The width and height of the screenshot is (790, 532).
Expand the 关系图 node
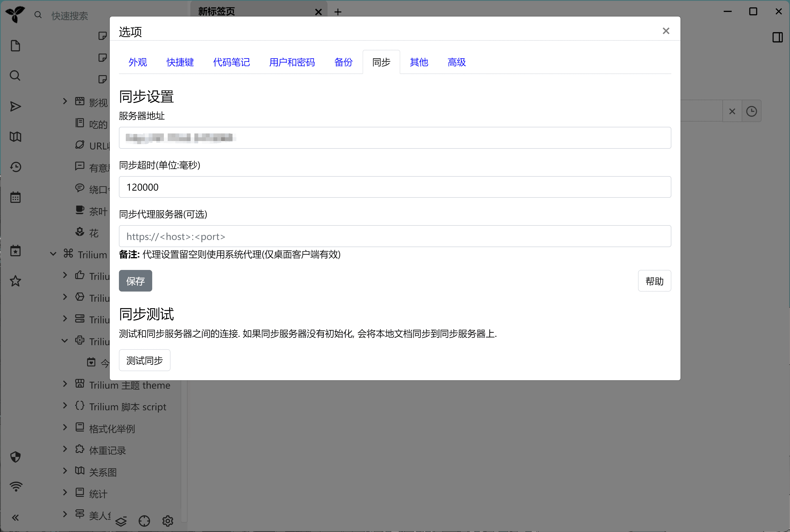[x=65, y=470]
